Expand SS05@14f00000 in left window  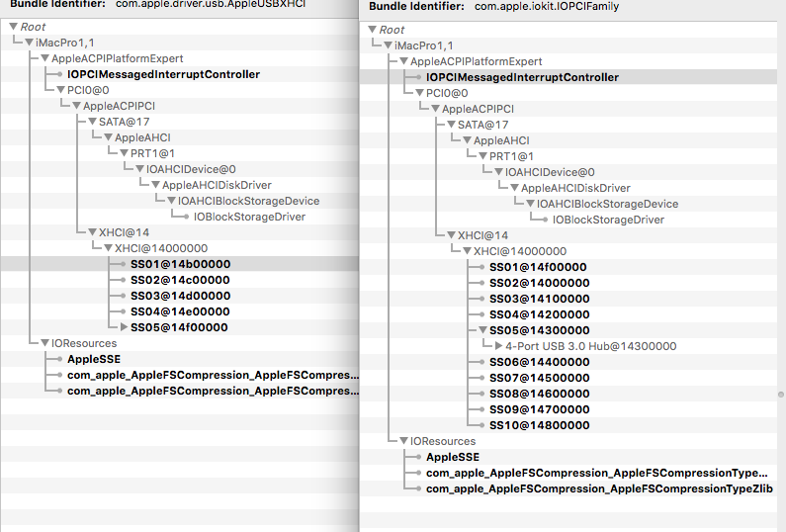coord(124,327)
